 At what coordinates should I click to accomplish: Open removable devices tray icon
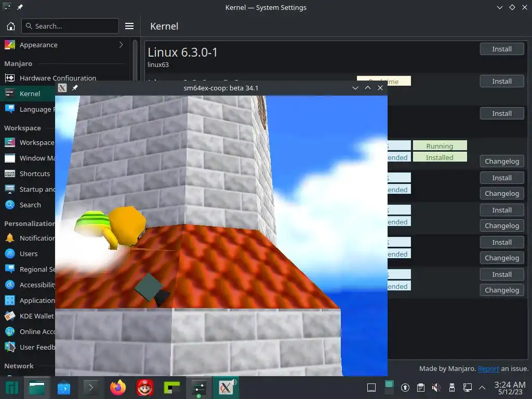pyautogui.click(x=452, y=388)
